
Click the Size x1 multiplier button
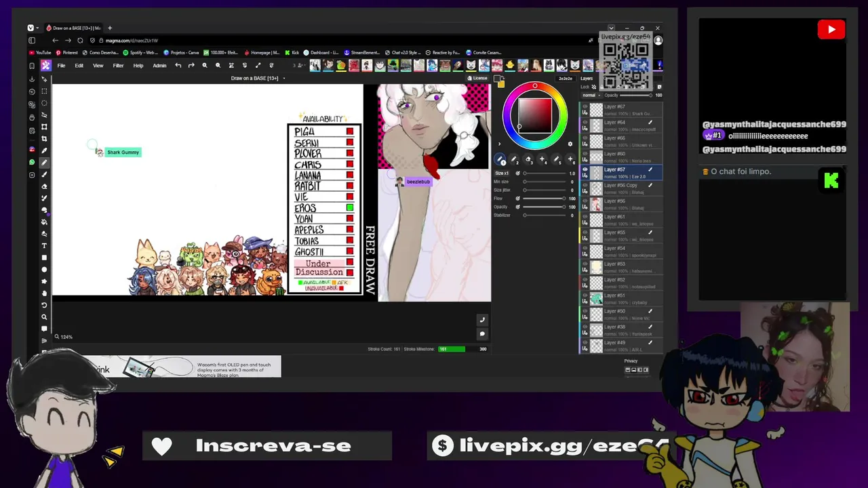502,174
